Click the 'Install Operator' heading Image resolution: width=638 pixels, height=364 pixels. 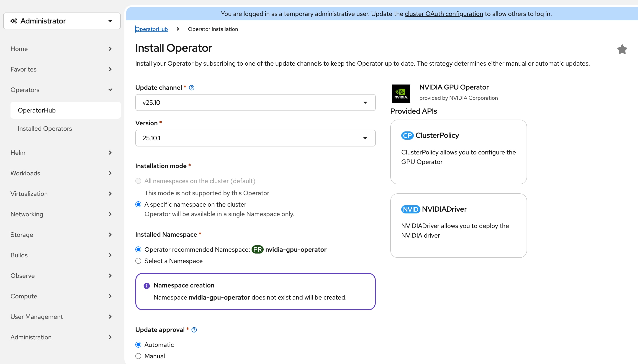point(174,48)
